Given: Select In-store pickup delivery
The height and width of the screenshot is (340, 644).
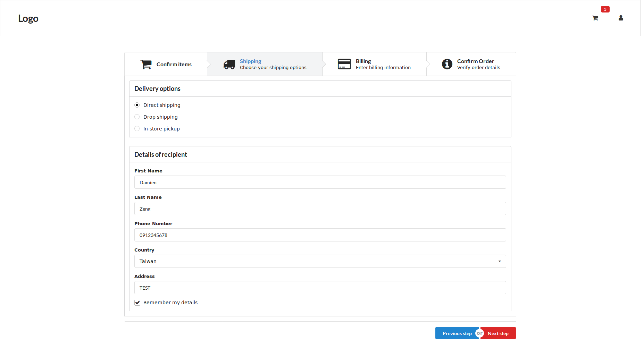Looking at the screenshot, I should click(137, 128).
